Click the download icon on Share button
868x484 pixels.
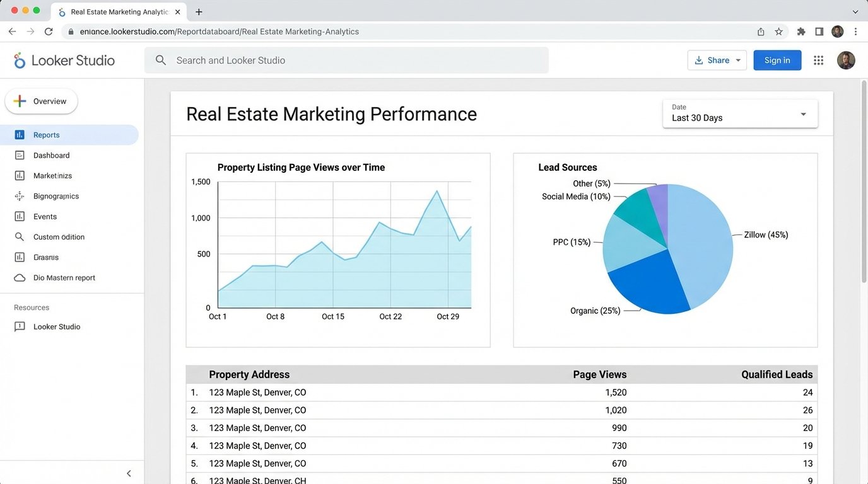(x=698, y=60)
